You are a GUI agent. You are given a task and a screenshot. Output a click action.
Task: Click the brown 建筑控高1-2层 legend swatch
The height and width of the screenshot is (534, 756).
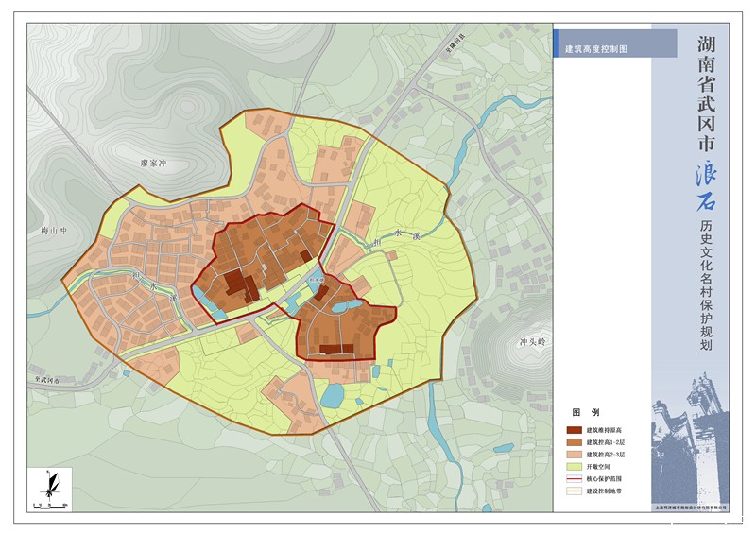(574, 442)
